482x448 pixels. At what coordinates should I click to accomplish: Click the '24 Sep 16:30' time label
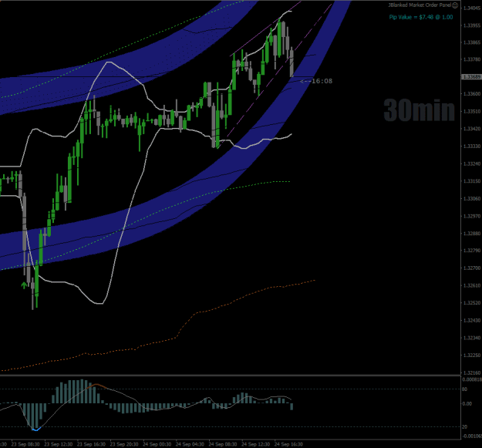tap(288, 444)
